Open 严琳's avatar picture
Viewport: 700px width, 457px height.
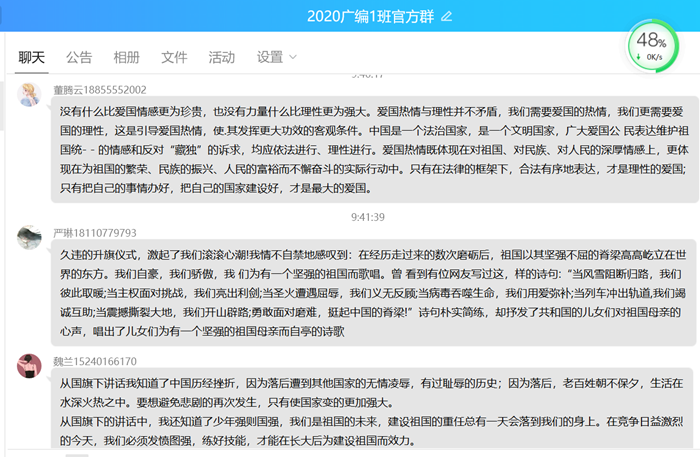[29, 237]
